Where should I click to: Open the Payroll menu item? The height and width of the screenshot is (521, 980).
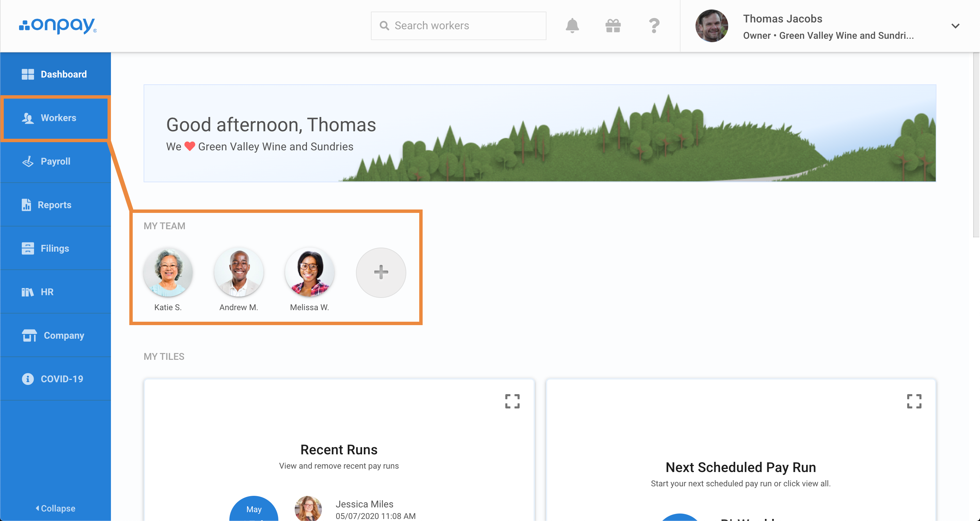point(55,161)
